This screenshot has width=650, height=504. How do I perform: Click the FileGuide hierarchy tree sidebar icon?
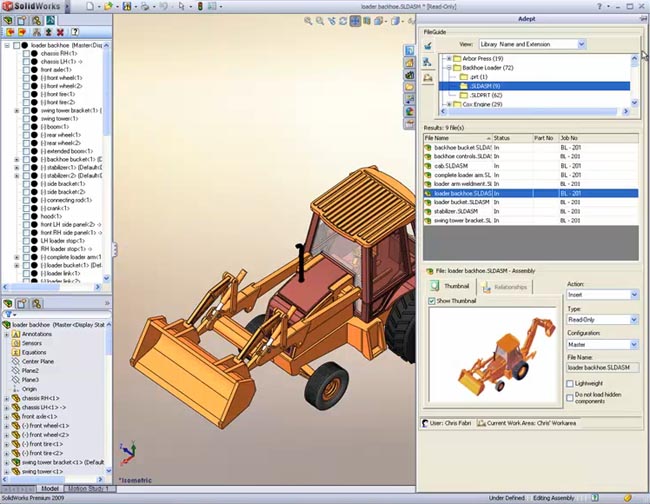click(x=428, y=62)
